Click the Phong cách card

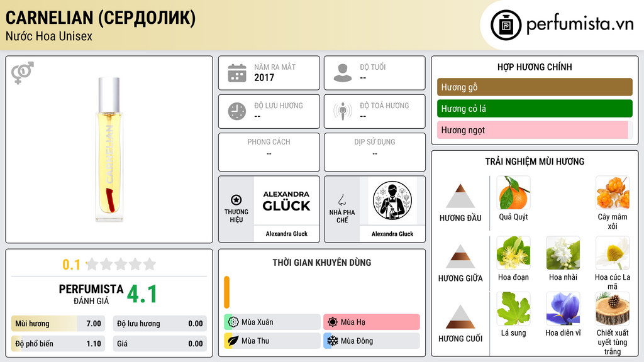click(269, 152)
